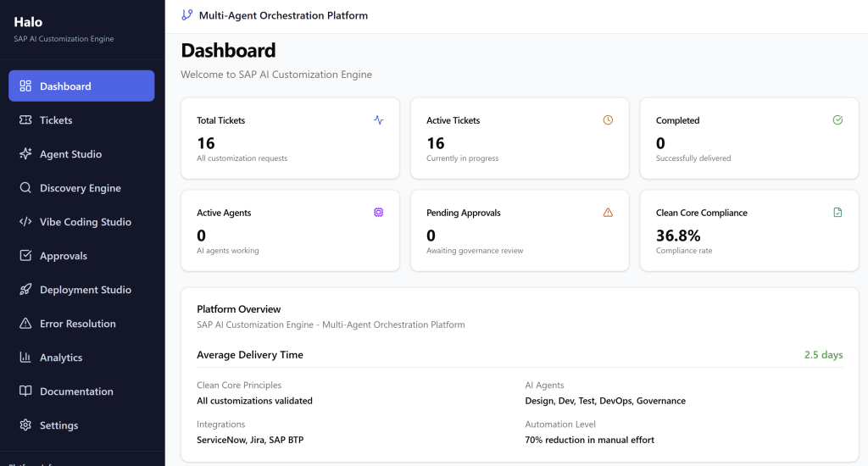Screen dimensions: 868x466
Task: Click the purple chip icon in Active Agents
Action: [378, 213]
